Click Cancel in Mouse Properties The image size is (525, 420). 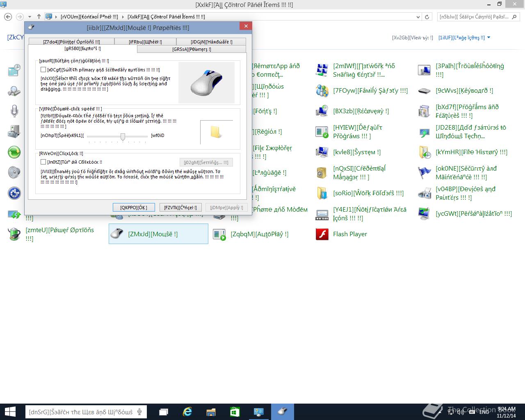point(180,208)
